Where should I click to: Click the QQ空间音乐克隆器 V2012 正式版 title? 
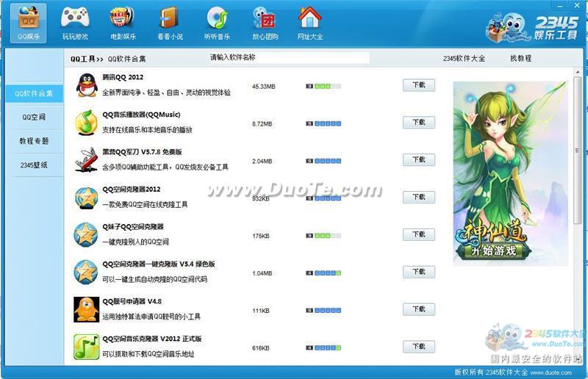152,339
